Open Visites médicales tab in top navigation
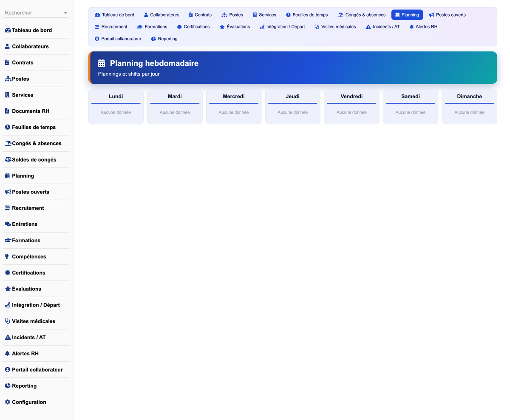Viewport: 510px width, 420px height. coord(335,27)
